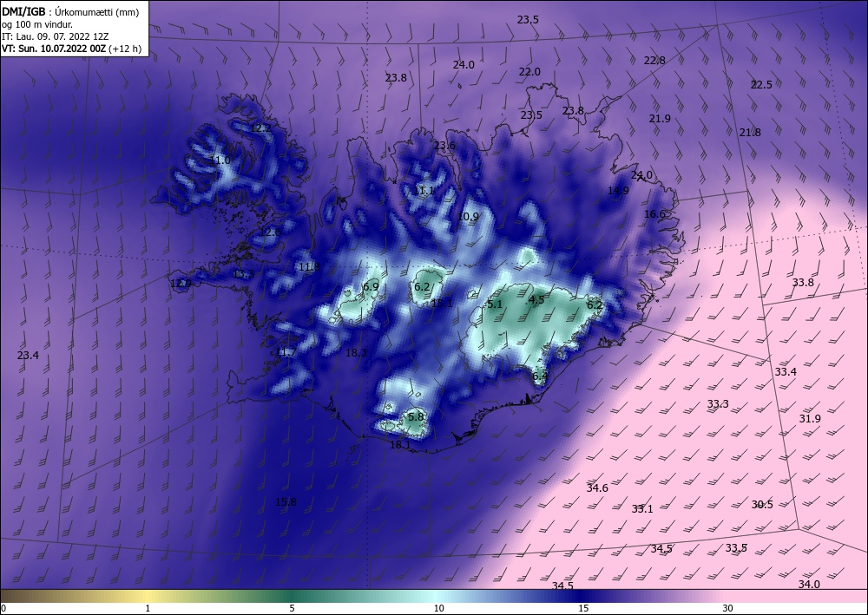Click the 33.8 value on the map
The width and height of the screenshot is (868, 615).
coord(803,283)
